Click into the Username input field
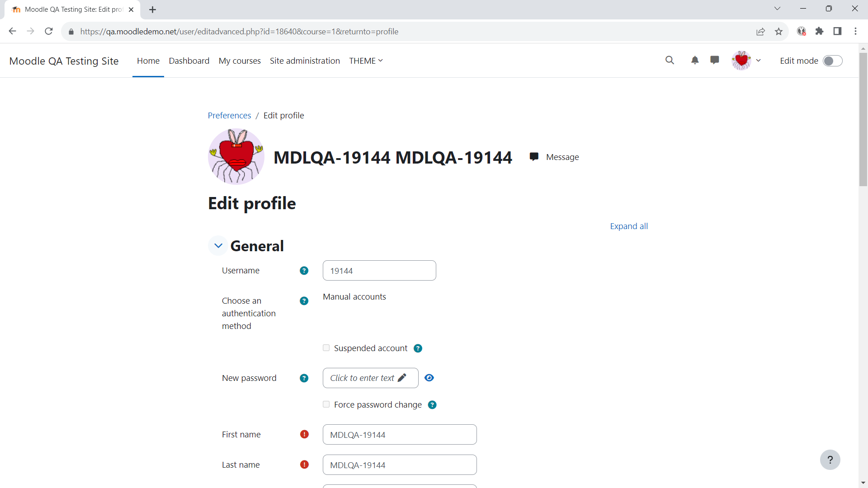 click(x=379, y=271)
